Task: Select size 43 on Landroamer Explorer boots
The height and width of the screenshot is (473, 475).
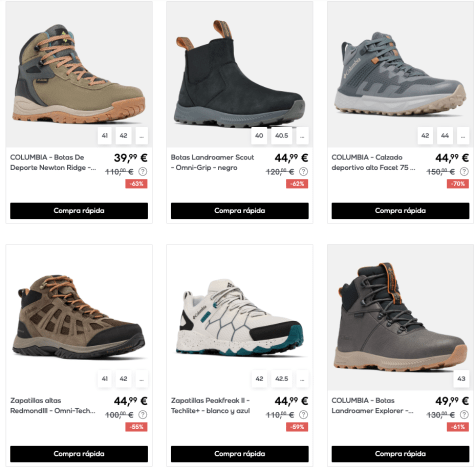Action: (x=461, y=379)
